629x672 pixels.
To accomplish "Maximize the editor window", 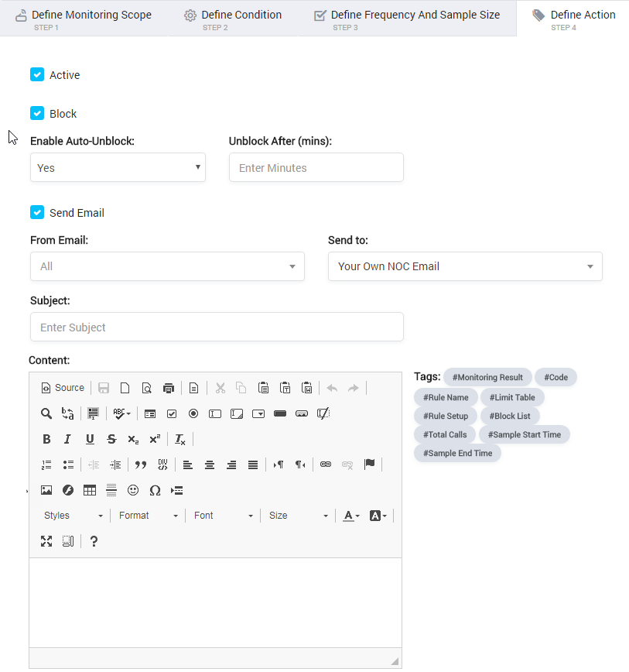I will pos(46,541).
